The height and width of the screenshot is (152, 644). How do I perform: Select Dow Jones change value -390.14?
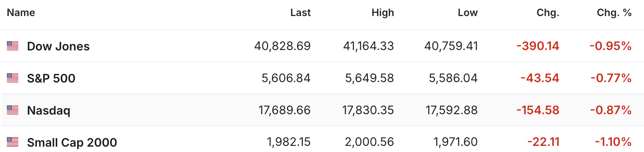(x=538, y=46)
